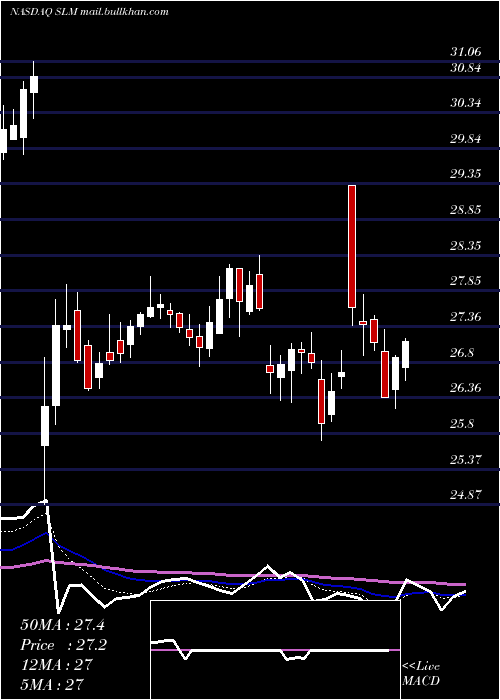Click the 29.84 price level label

click(466, 139)
